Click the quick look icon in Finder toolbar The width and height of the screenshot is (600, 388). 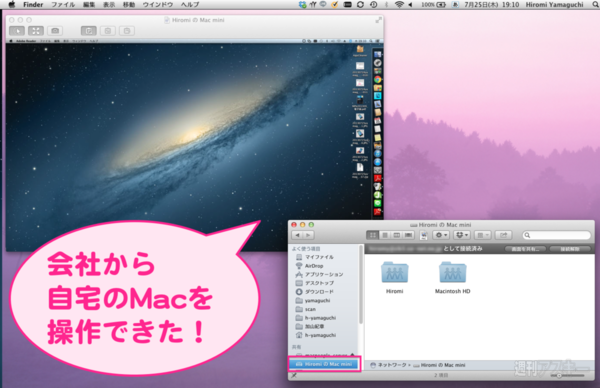coord(424,235)
